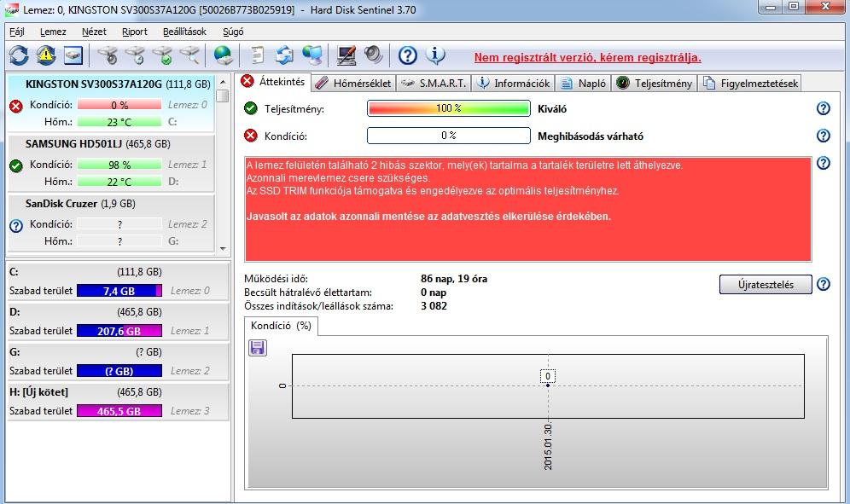Select the C: partition entry
This screenshot has width=850, height=504.
click(118, 281)
